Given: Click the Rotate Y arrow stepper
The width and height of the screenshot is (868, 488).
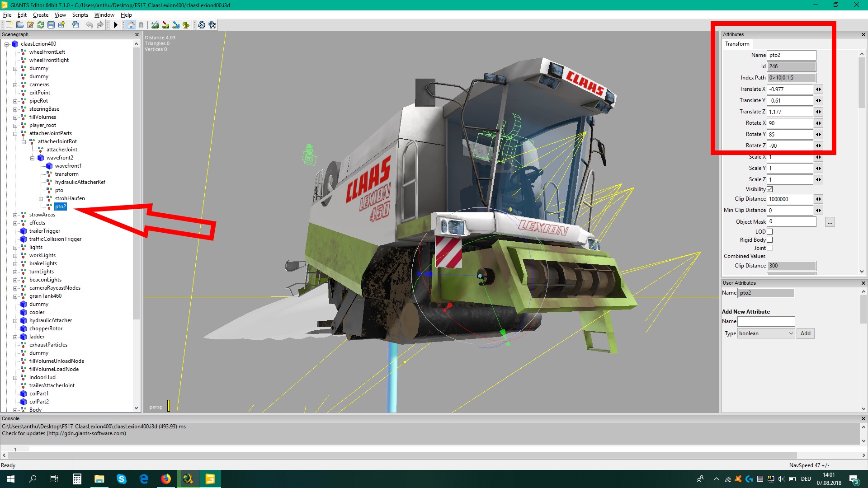Looking at the screenshot, I should [818, 135].
